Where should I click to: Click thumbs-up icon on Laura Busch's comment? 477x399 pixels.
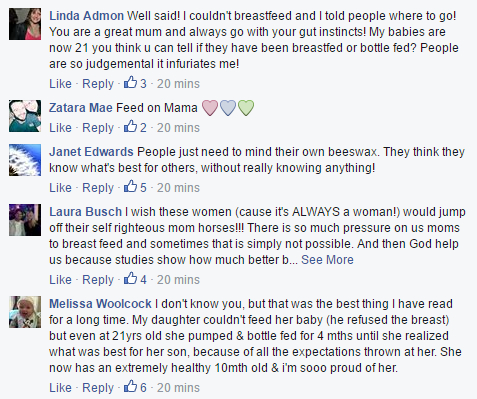coord(130,278)
